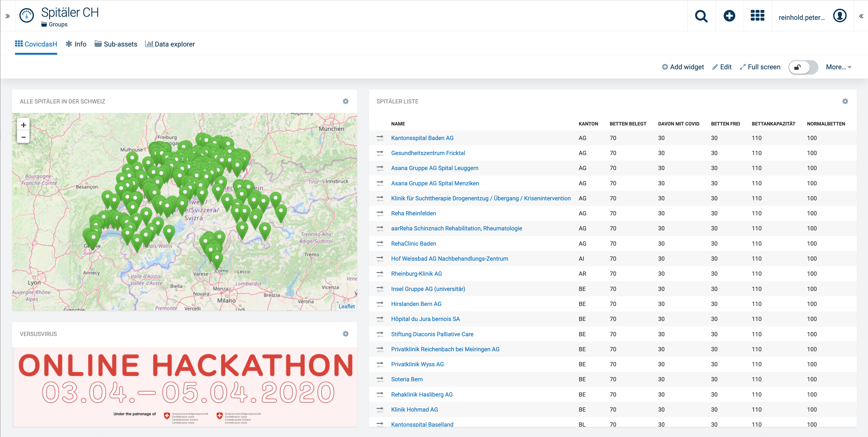Collapse the right panel chevron
868x437 pixels.
click(x=861, y=16)
